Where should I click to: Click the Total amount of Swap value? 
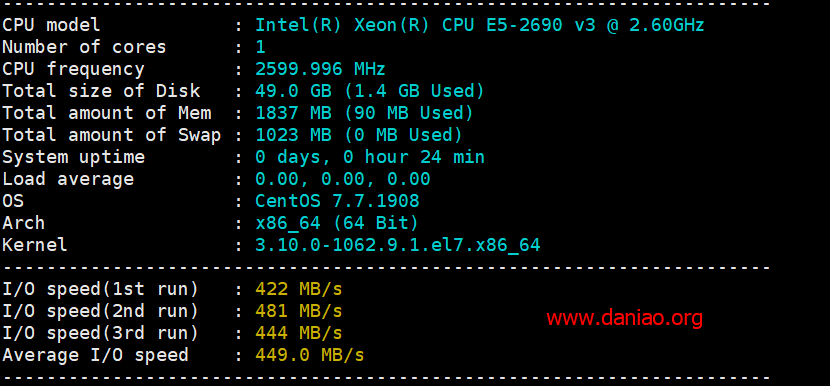359,135
